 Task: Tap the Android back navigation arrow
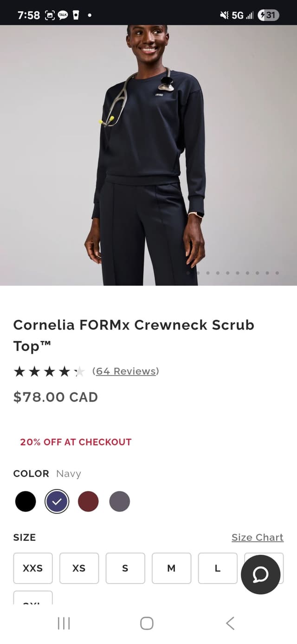tap(230, 623)
